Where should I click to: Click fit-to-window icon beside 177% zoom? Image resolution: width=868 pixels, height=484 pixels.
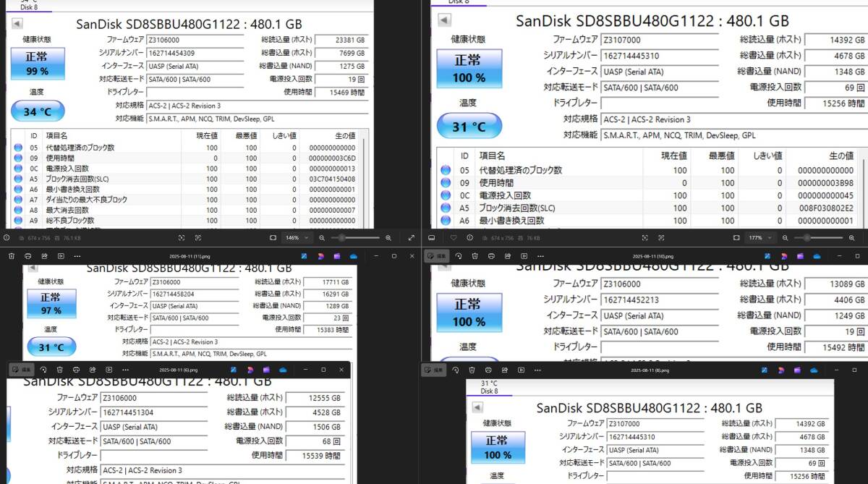pyautogui.click(x=736, y=237)
